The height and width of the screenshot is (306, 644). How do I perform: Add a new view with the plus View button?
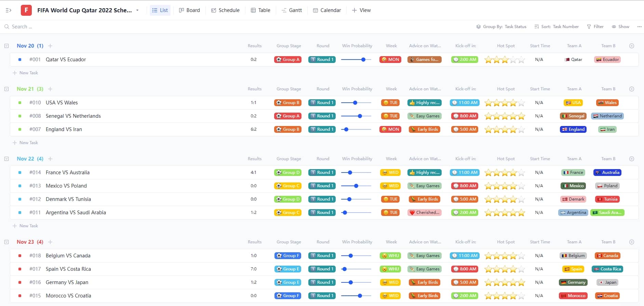click(361, 10)
